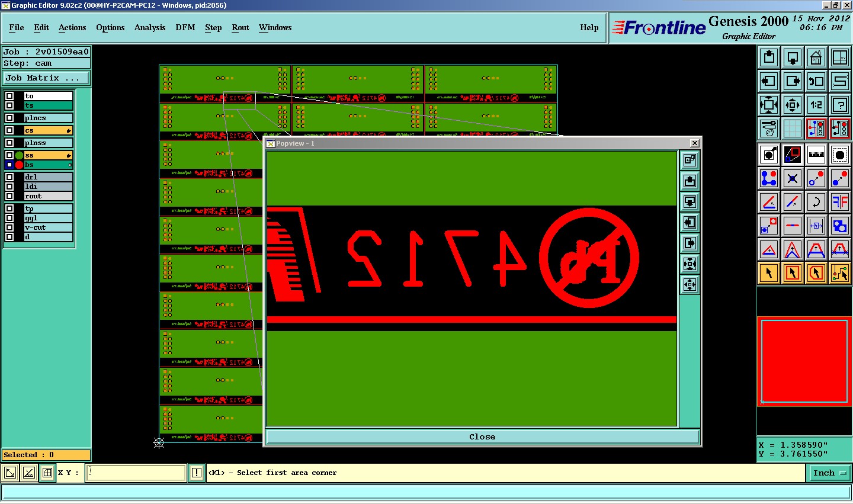Pan down with the main toolbar arrow icon

(793, 57)
